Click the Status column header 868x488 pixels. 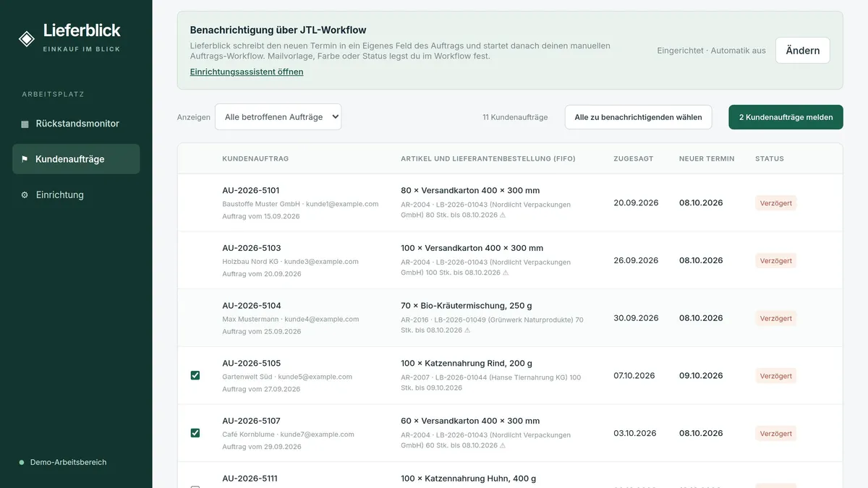[770, 159]
